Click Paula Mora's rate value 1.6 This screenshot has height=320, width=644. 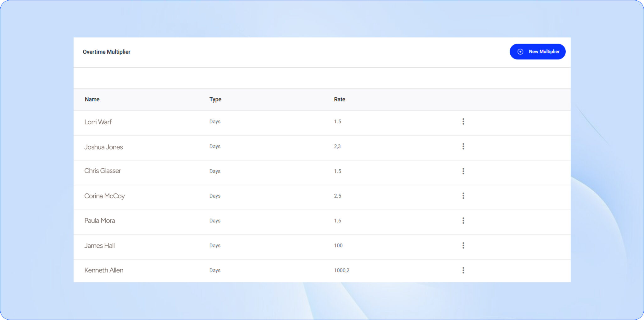click(x=337, y=221)
